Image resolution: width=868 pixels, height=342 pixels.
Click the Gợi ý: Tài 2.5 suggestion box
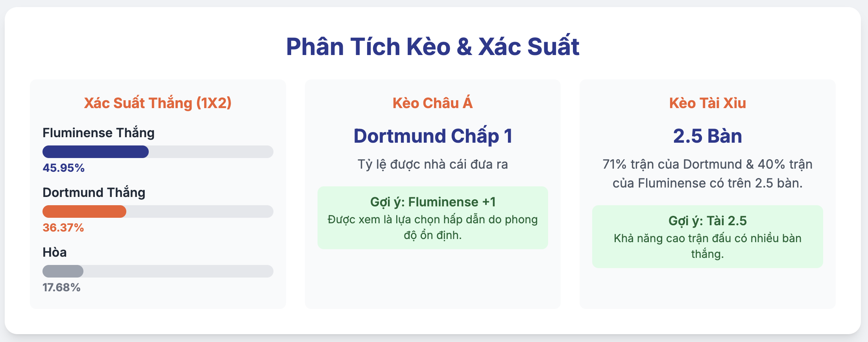[x=707, y=237]
